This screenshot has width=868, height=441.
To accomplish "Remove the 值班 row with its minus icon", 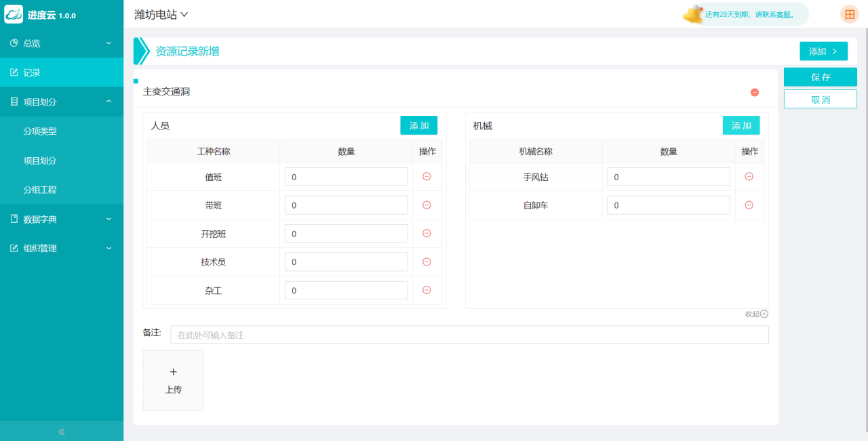I will pos(427,176).
